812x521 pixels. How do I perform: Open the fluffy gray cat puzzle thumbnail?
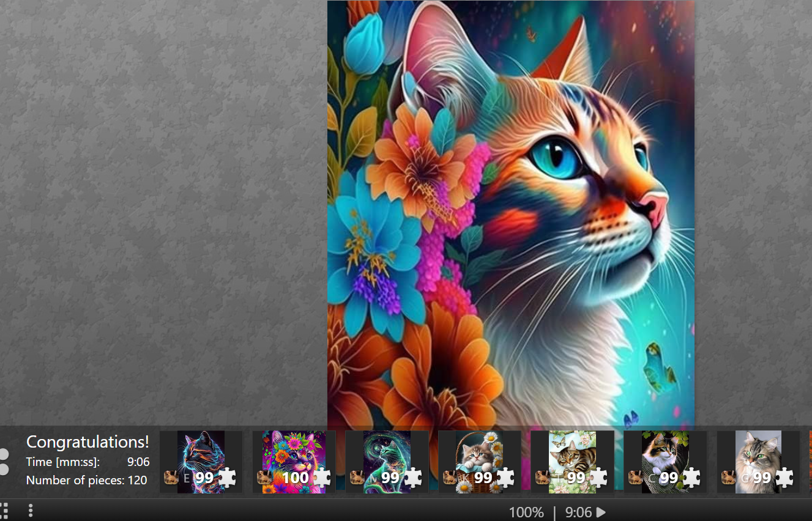click(x=758, y=462)
